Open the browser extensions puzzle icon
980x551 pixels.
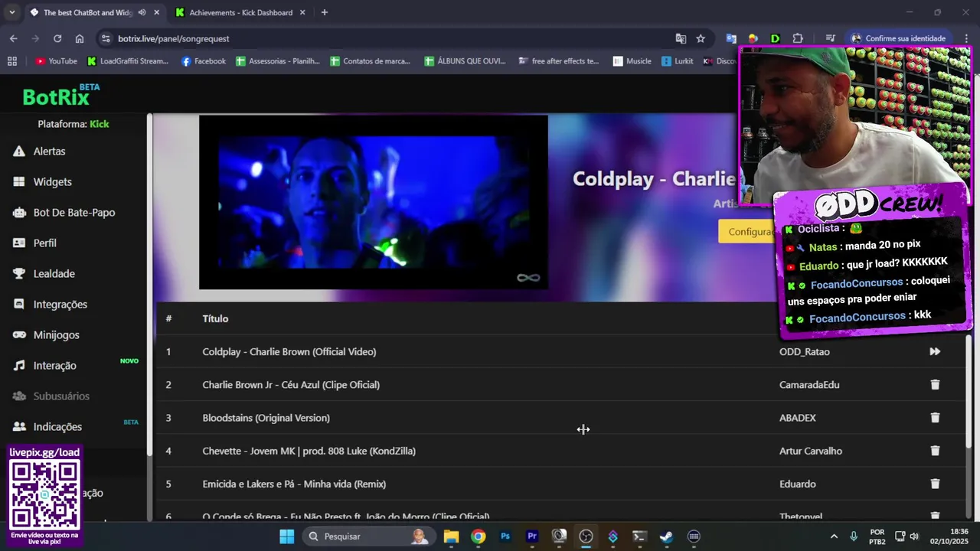tap(798, 38)
